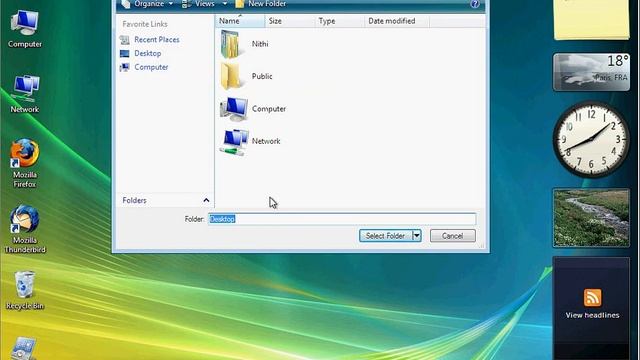This screenshot has width=640, height=360.
Task: Select the Computer icon in file list
Action: [233, 109]
